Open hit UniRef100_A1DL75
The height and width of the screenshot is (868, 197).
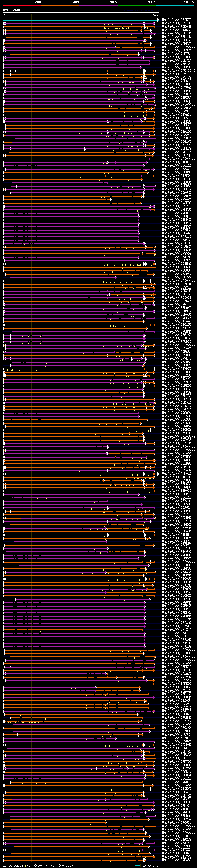[177, 125]
